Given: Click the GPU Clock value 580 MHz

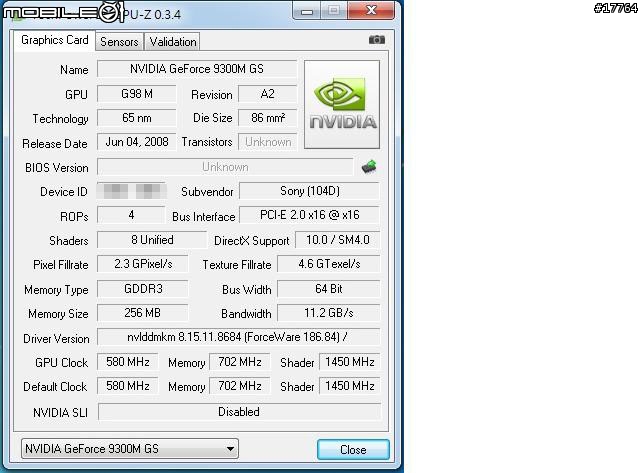Looking at the screenshot, I should coord(127,362).
